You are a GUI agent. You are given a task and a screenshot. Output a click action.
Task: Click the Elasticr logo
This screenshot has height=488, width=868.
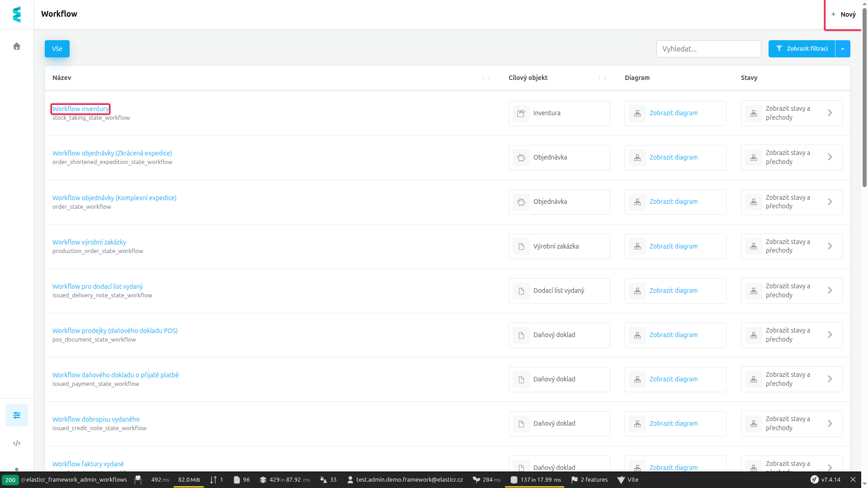[17, 14]
